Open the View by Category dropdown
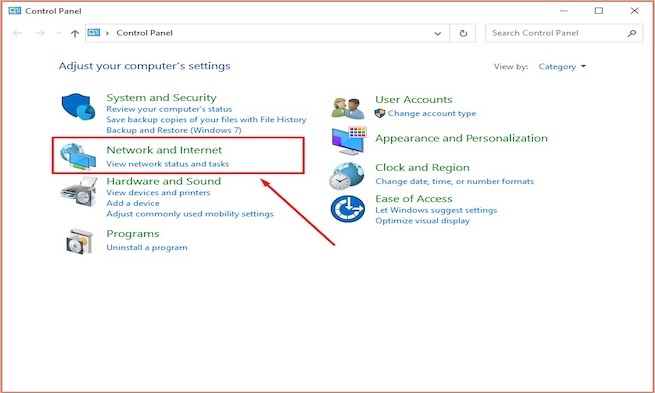The height and width of the screenshot is (393, 655). (x=562, y=66)
